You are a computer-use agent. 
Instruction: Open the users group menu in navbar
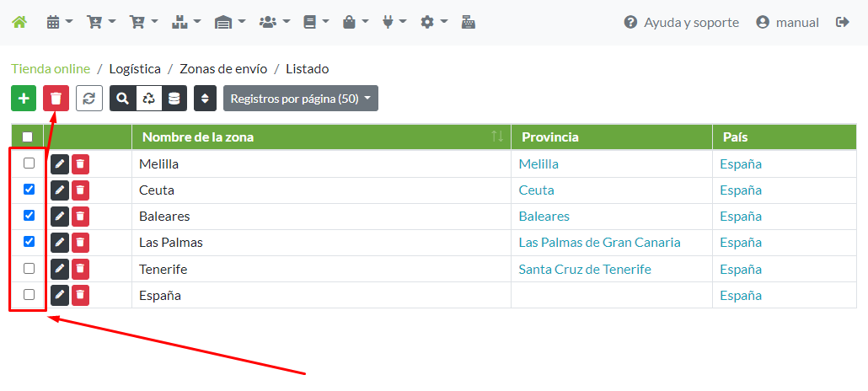[x=275, y=23]
